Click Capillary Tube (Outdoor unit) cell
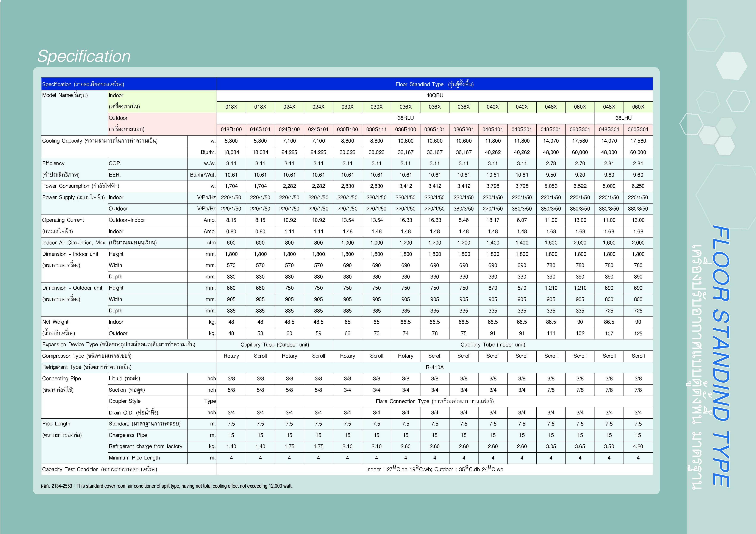The height and width of the screenshot is (534, 756). point(275,345)
